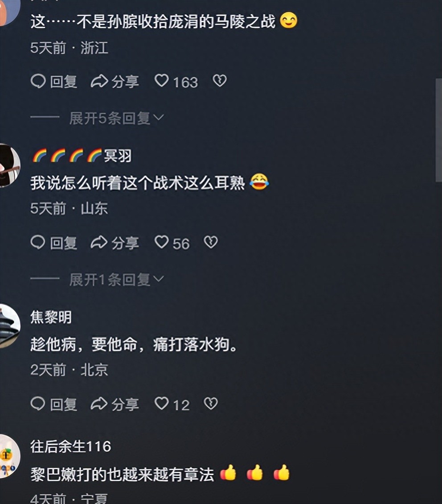Share 冥羽's 耳熟 comment
The image size is (442, 504).
pos(115,243)
